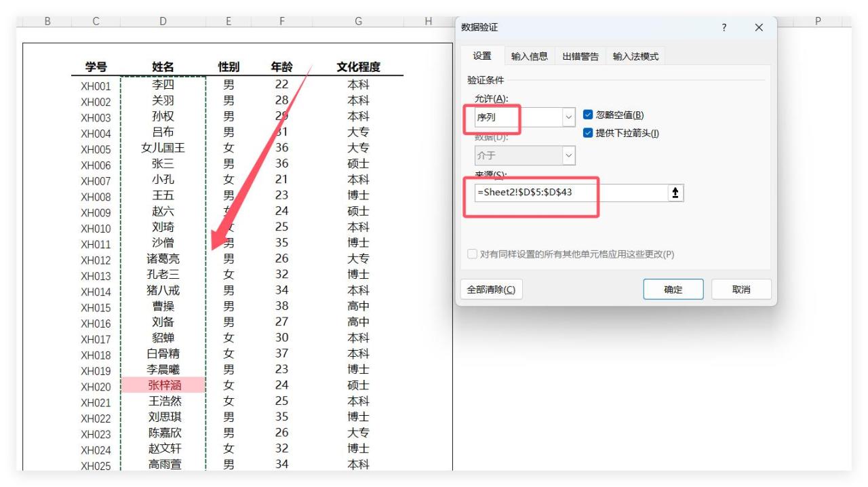Viewport: 868px width, 487px height.
Task: Select the cell containing 李四
Action: [163, 85]
